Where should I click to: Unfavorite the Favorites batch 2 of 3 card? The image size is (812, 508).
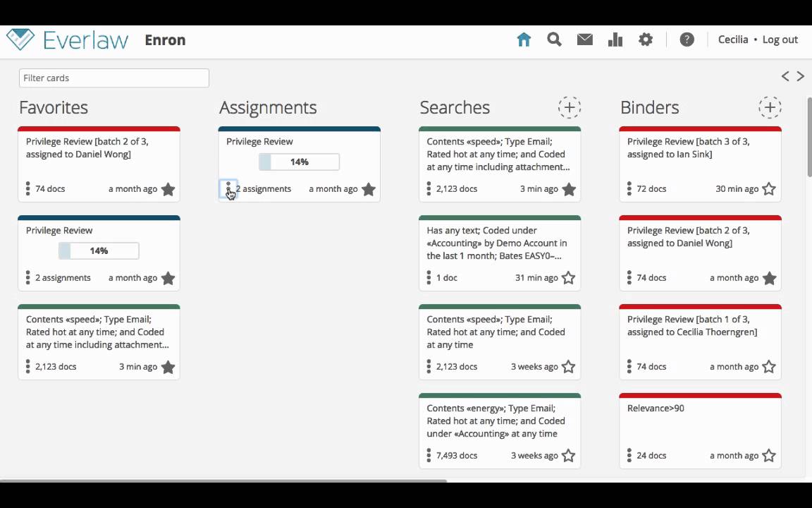click(168, 189)
